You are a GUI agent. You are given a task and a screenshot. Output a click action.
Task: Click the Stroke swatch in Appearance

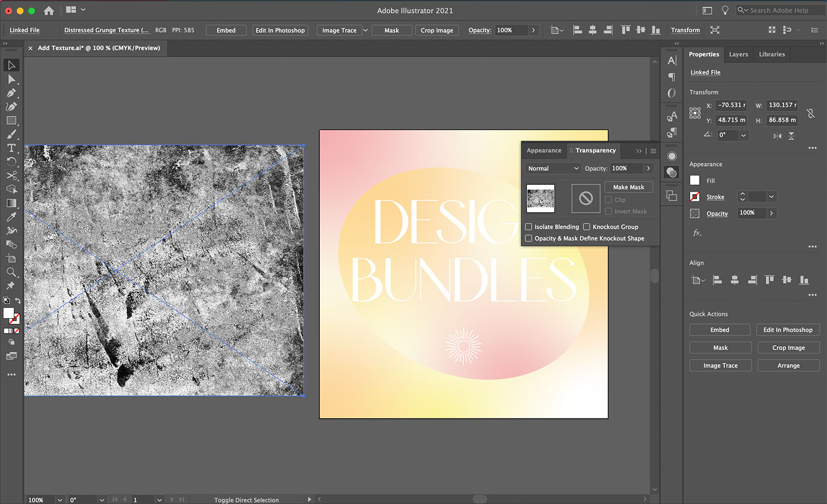pos(695,197)
